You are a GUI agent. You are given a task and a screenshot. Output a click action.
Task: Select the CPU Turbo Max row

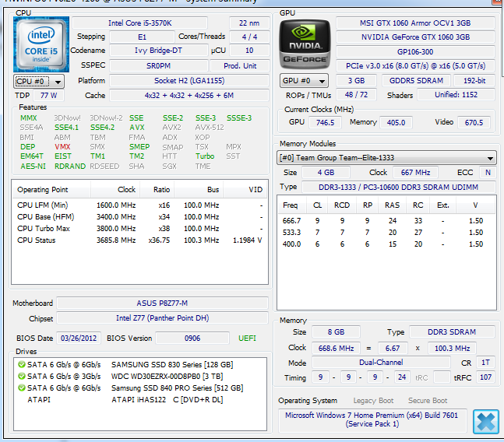[139, 229]
